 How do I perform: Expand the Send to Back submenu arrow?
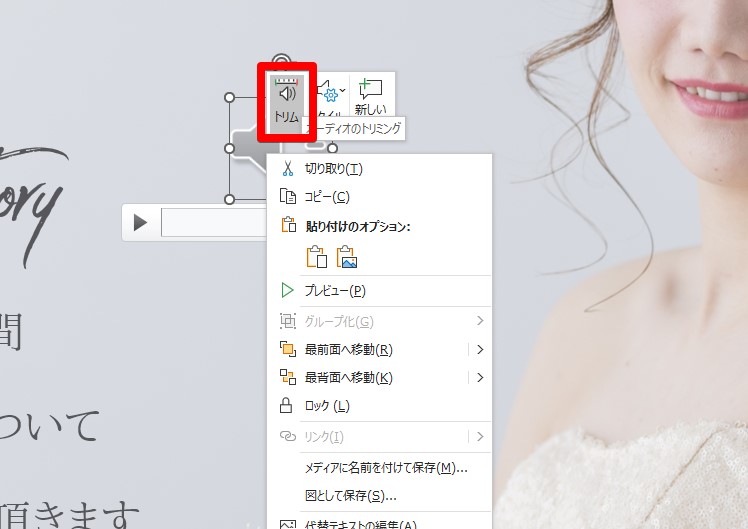tap(480, 378)
